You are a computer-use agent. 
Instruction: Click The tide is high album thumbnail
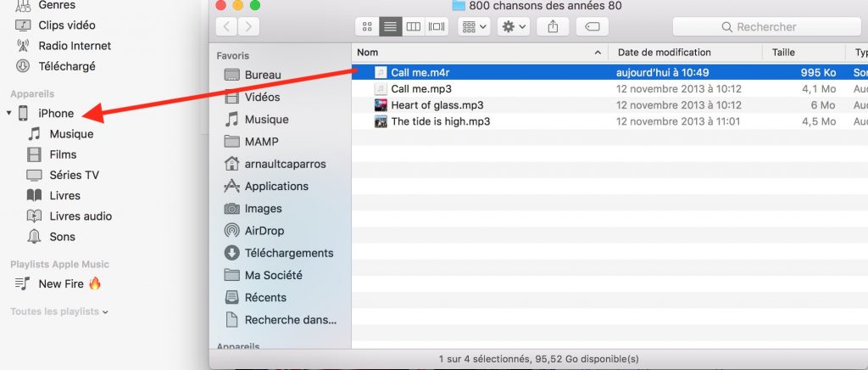click(x=381, y=121)
